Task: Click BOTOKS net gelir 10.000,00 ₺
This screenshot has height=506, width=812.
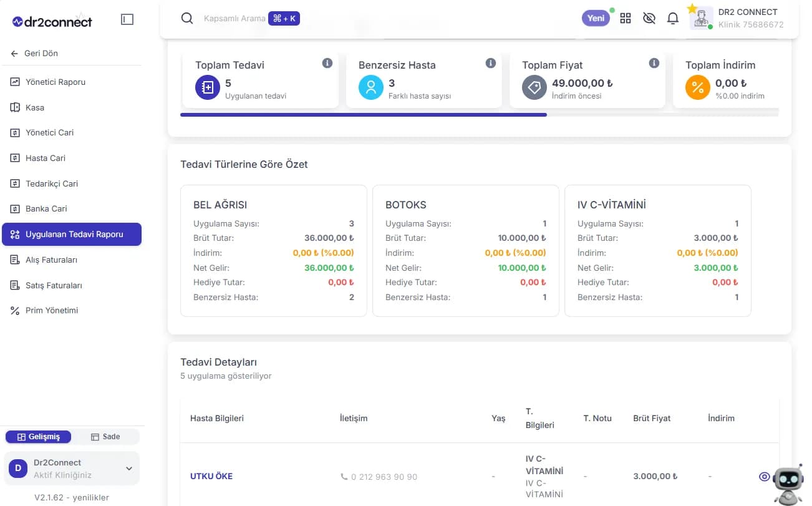Action: coord(521,268)
